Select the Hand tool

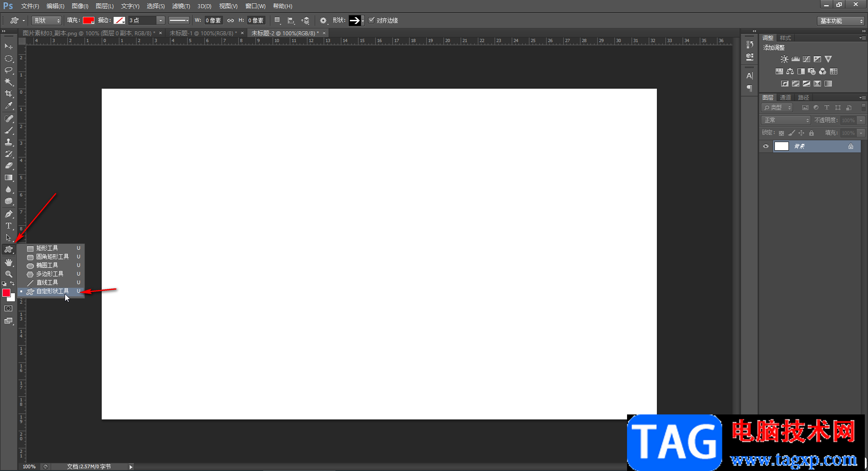click(x=9, y=262)
